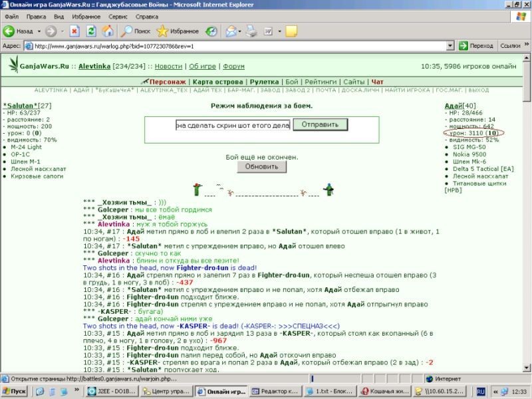Open the Справка menu
Image resolution: width=532 pixels, height=399 pixels.
[x=146, y=17]
